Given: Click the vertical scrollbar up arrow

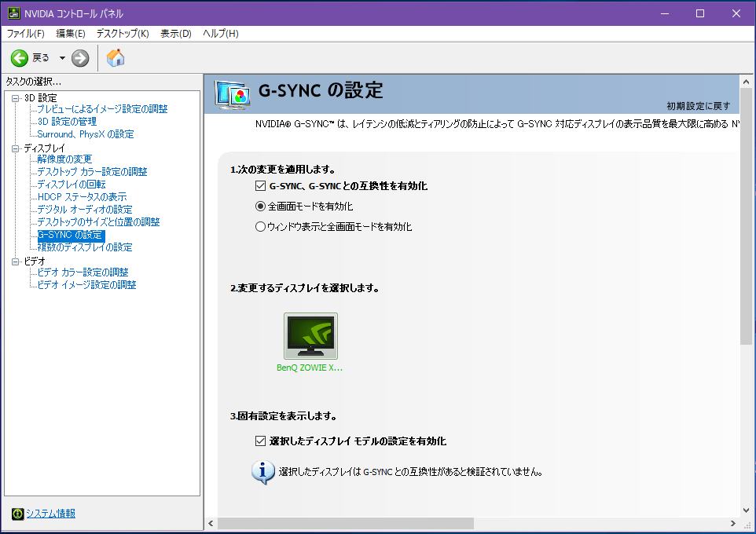Looking at the screenshot, I should pos(746,82).
